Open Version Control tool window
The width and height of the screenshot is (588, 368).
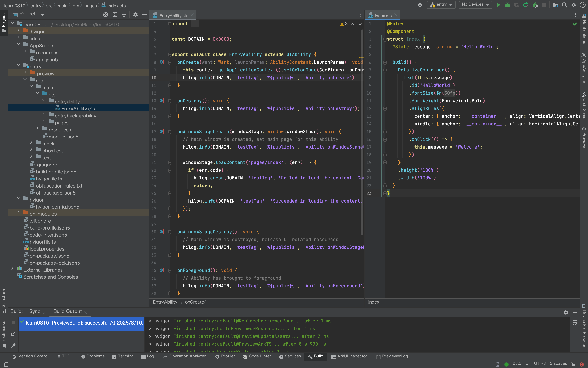[31, 356]
